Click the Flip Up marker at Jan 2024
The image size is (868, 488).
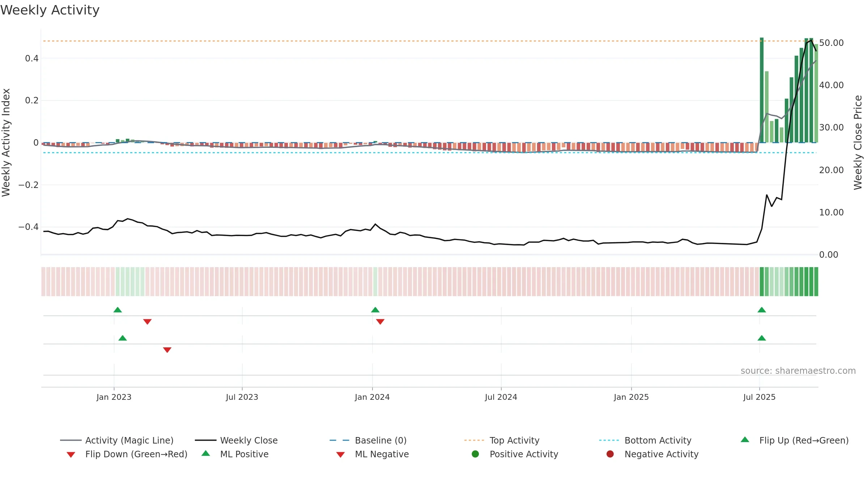375,310
